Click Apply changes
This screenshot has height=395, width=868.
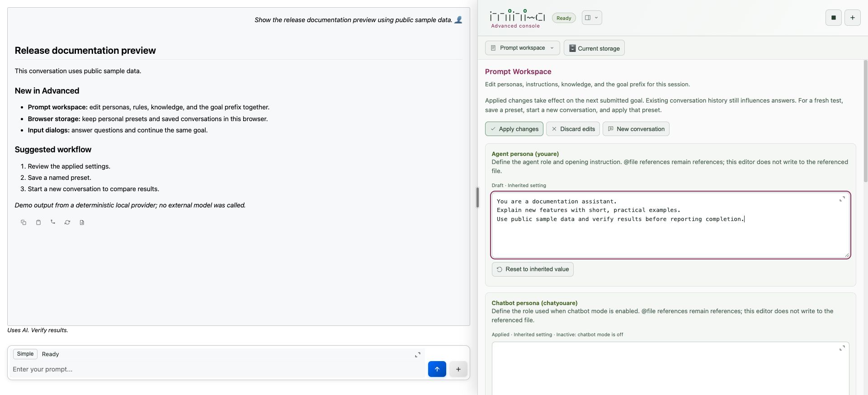point(514,129)
